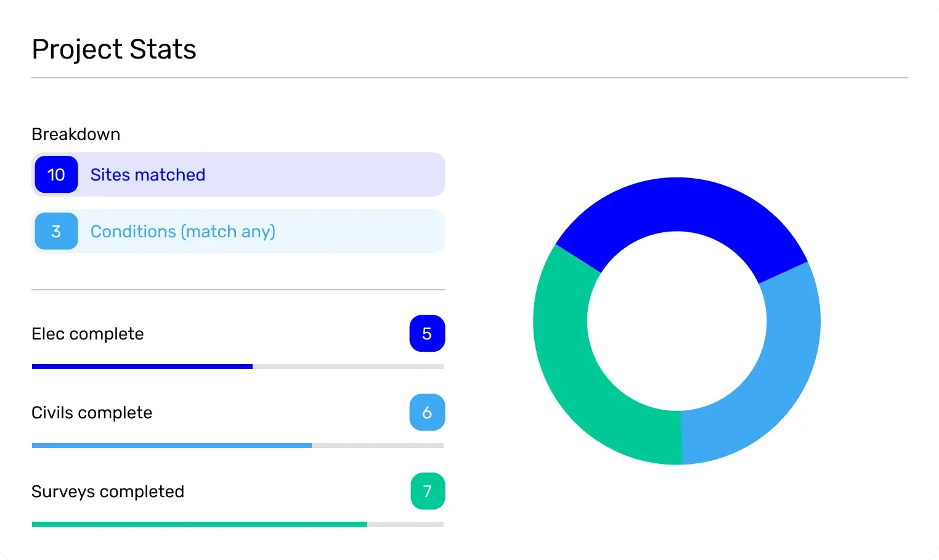Click the Project Stats heading
This screenshot has height=560, width=939.
pos(114,49)
